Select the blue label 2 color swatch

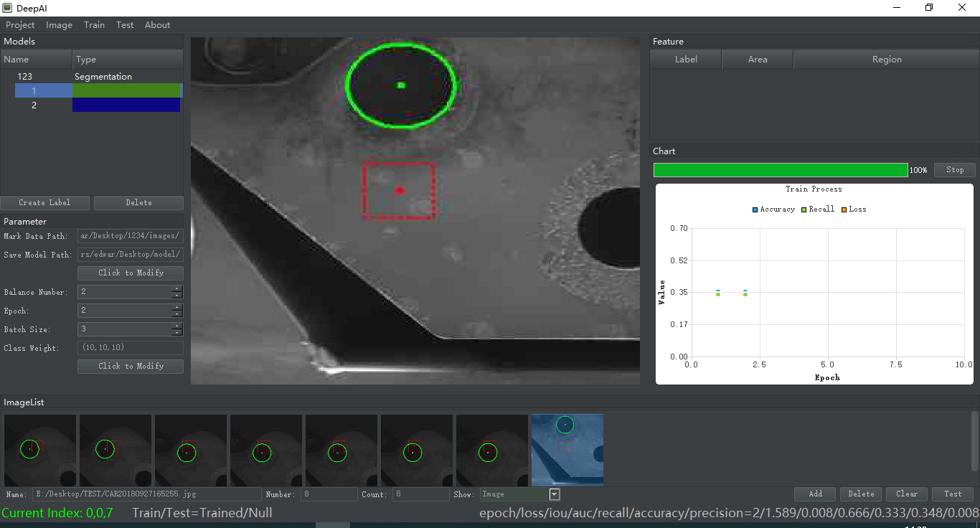[127, 105]
